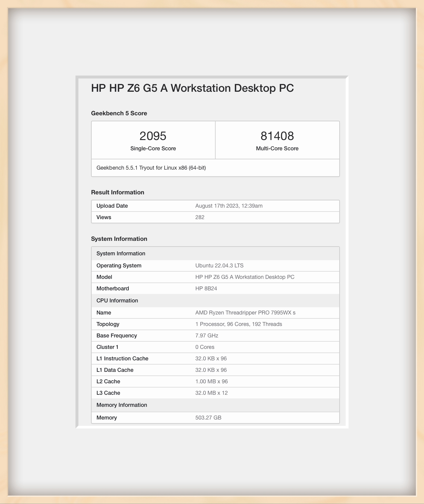Image resolution: width=424 pixels, height=504 pixels.
Task: Click the HP HP Z6 G5 A Workstation Desktop PC value in the Model row
Action: (x=245, y=277)
